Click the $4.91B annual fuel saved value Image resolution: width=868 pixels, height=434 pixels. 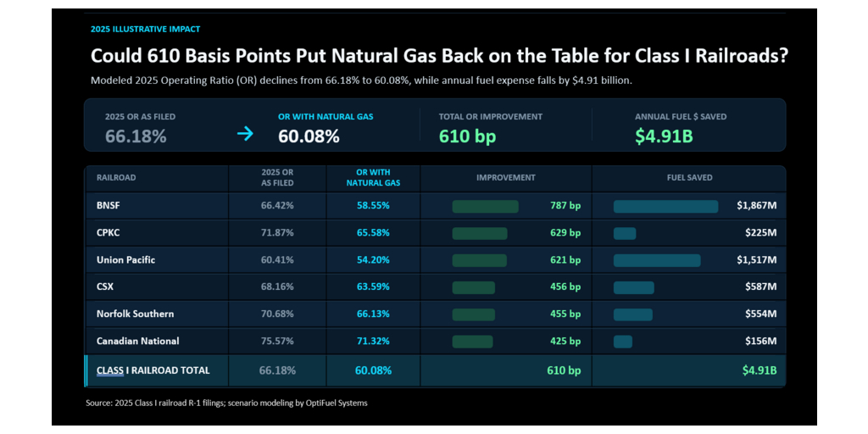tap(664, 136)
